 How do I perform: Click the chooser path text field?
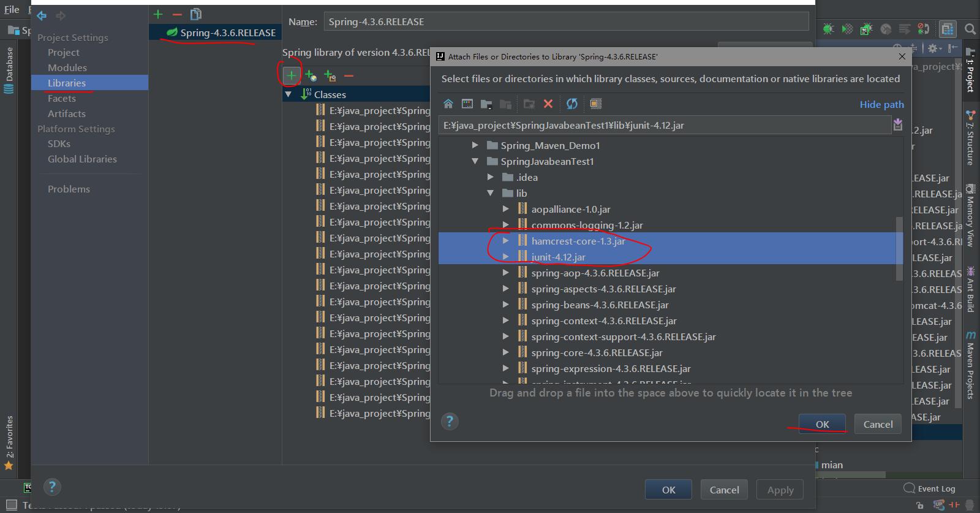665,125
